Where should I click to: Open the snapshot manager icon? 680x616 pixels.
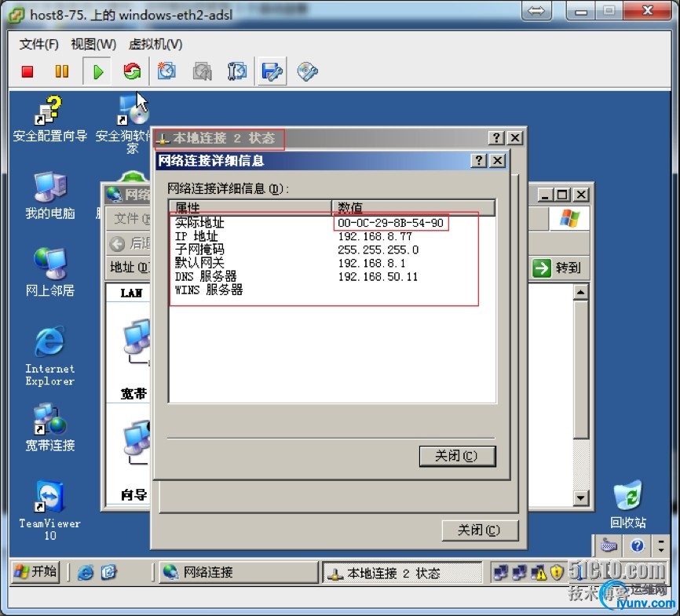237,71
